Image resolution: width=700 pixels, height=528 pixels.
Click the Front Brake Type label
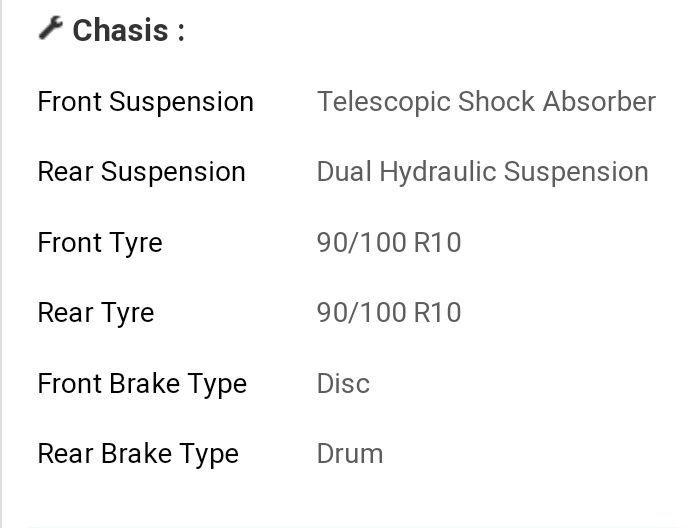(x=142, y=384)
